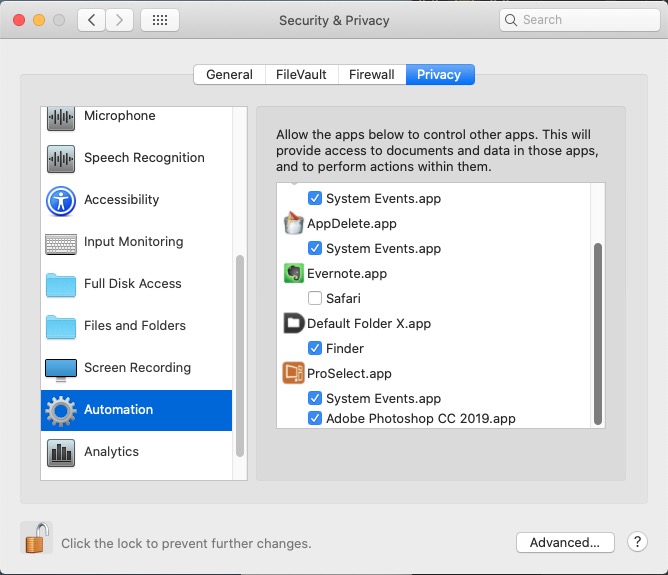Open the FileVault tab
This screenshot has height=575, width=668.
pyautogui.click(x=301, y=75)
